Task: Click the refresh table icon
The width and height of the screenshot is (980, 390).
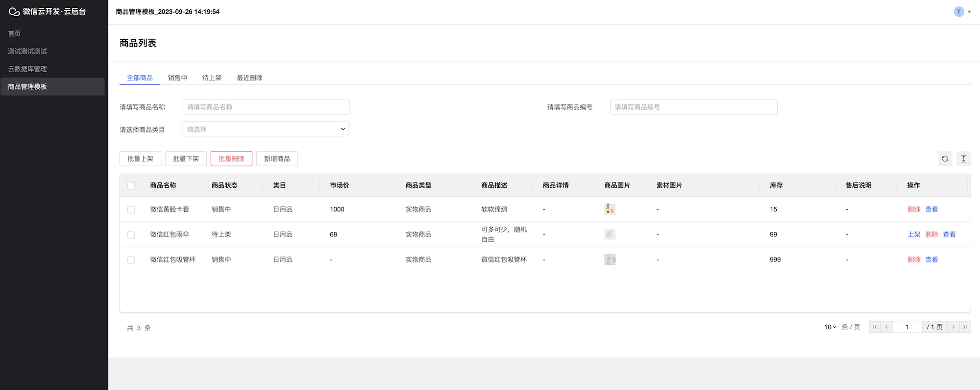Action: (x=945, y=159)
